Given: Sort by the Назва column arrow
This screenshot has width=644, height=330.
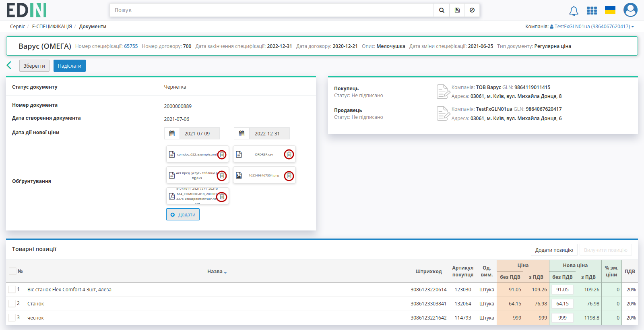Looking at the screenshot, I should [225, 272].
